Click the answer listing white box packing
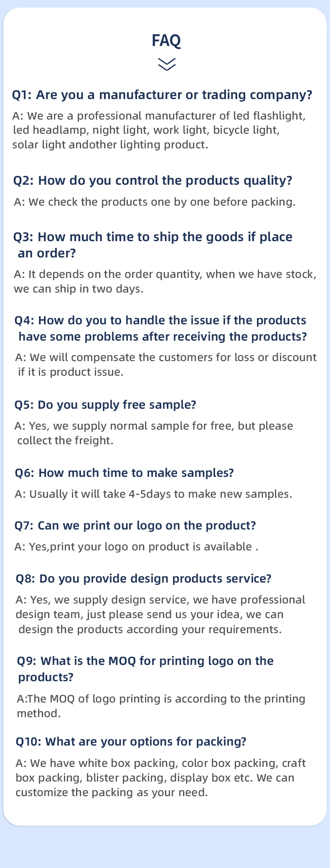This screenshot has width=330, height=868. (161, 778)
